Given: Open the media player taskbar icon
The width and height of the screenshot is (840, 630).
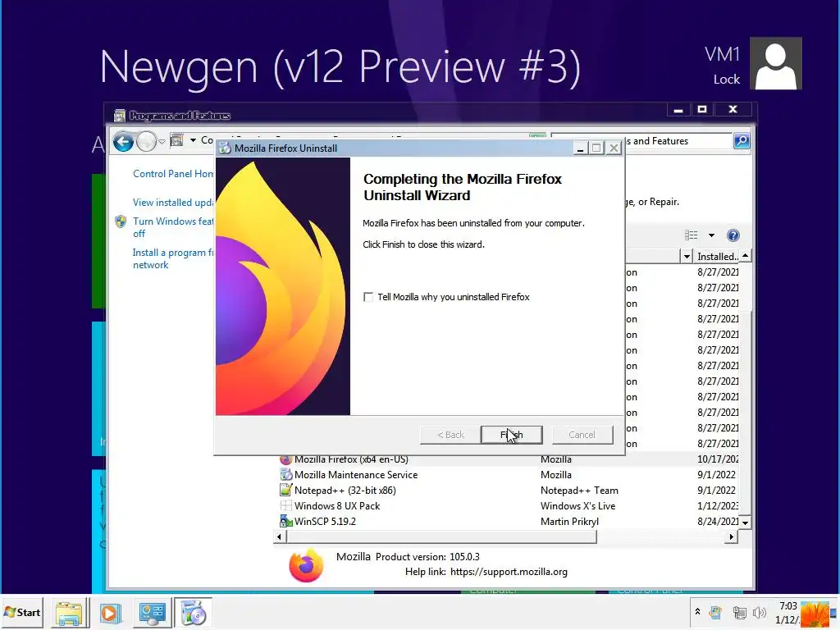Looking at the screenshot, I should 111,613.
